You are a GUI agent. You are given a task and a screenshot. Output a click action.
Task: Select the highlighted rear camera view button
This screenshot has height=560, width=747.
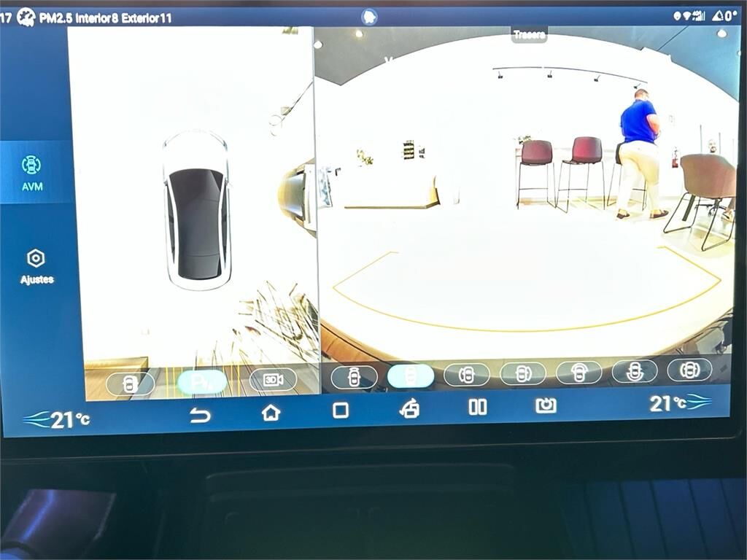[410, 376]
